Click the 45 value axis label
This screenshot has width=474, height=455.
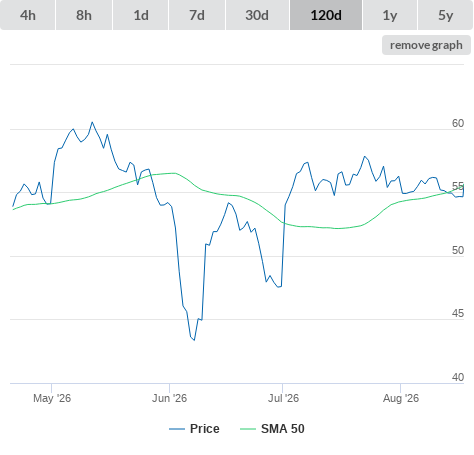click(x=458, y=313)
